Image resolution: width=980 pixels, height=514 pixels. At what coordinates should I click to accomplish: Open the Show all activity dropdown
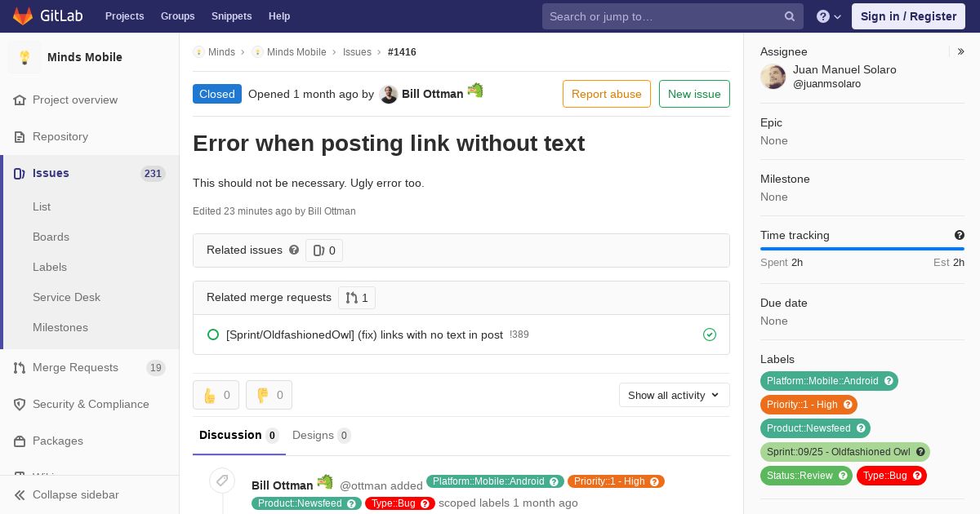coord(674,395)
